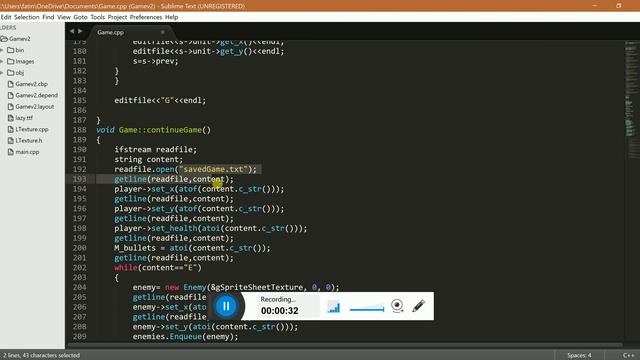
Task: Click the LTexture.h file icon
Action: click(11, 140)
